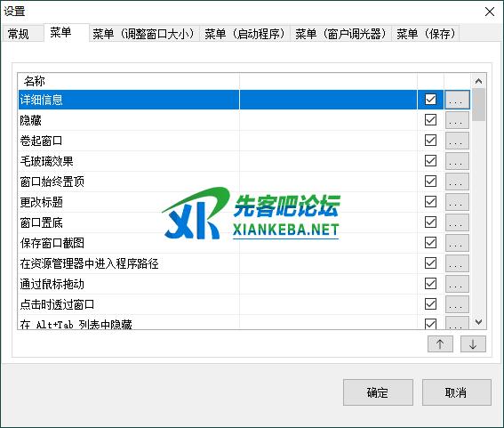Click the list scrollbar down arrow
The height and width of the screenshot is (428, 504).
tap(478, 322)
